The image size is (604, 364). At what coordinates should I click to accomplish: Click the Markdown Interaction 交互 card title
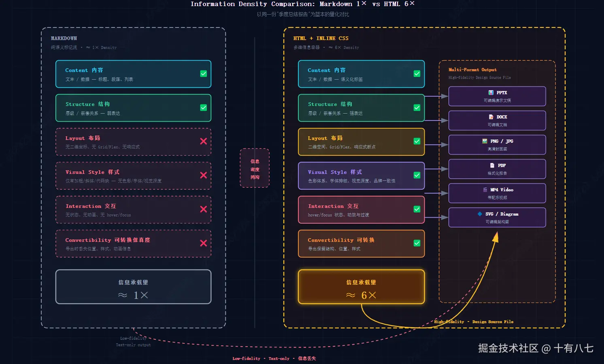click(x=91, y=206)
